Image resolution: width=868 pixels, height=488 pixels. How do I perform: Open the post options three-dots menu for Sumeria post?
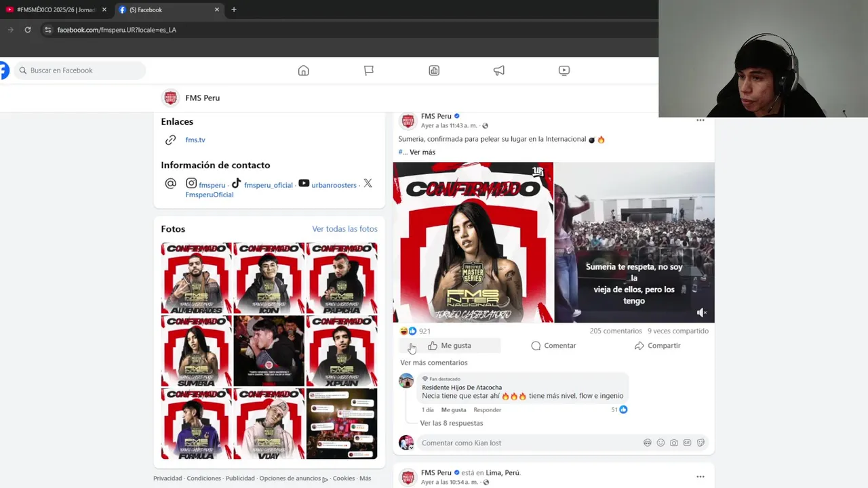pyautogui.click(x=701, y=121)
